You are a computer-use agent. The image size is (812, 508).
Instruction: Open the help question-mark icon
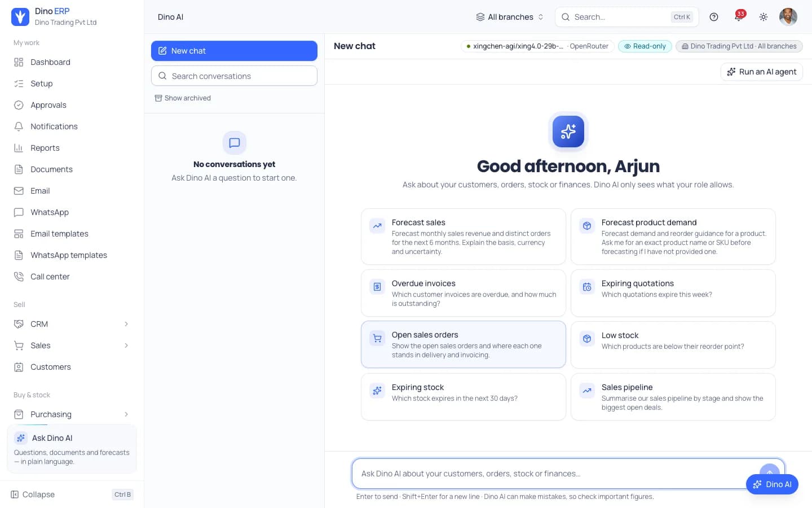click(x=714, y=17)
